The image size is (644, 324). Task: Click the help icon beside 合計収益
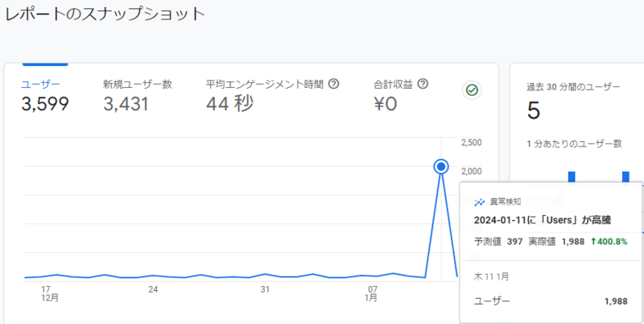pos(423,85)
